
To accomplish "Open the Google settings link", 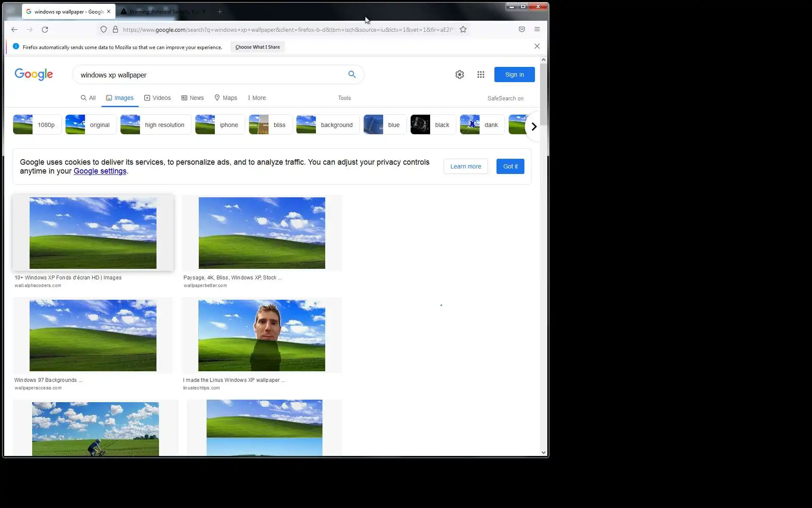I will (100, 171).
